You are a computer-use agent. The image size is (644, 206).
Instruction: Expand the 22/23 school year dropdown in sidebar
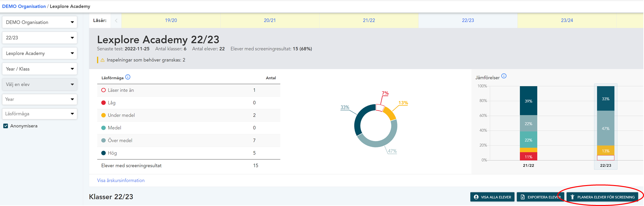40,38
